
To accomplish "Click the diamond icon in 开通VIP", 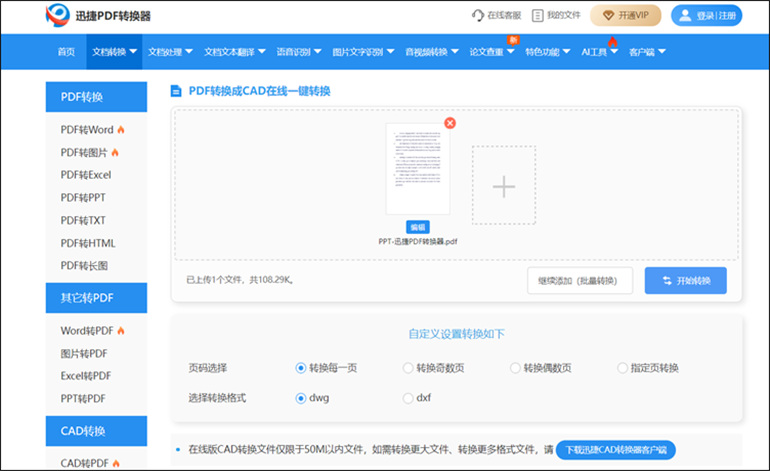I will (x=608, y=16).
